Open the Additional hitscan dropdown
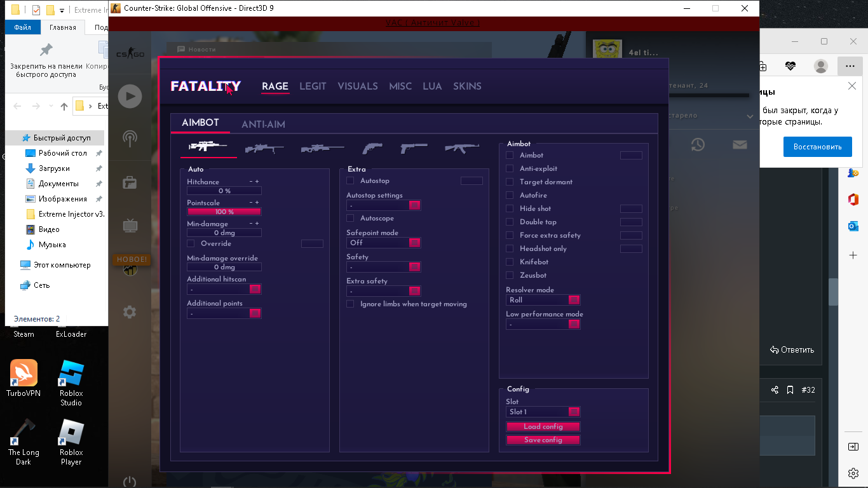The height and width of the screenshot is (488, 868). pyautogui.click(x=224, y=289)
